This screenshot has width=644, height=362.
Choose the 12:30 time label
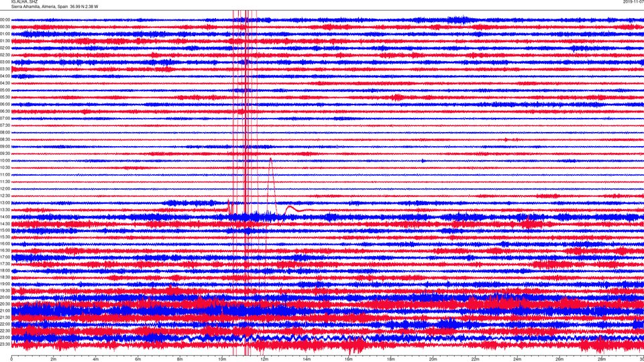tap(5, 196)
